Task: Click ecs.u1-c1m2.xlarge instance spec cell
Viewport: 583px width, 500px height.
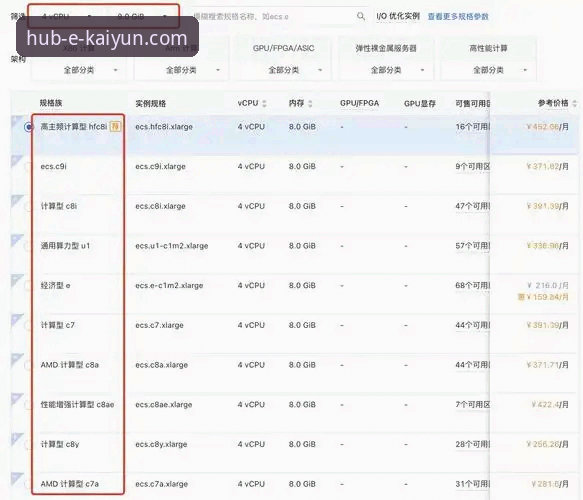Action: pos(172,246)
